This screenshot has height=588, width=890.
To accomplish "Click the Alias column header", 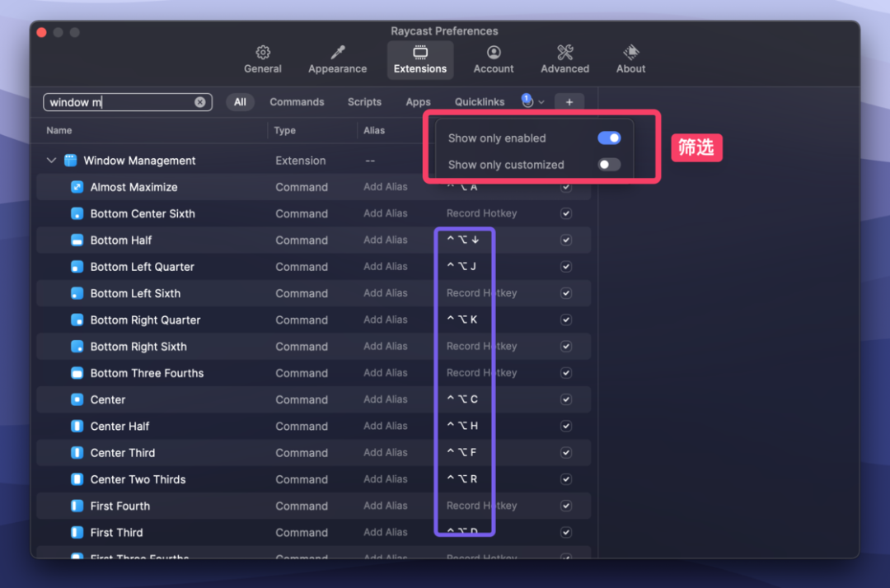I will click(x=374, y=130).
